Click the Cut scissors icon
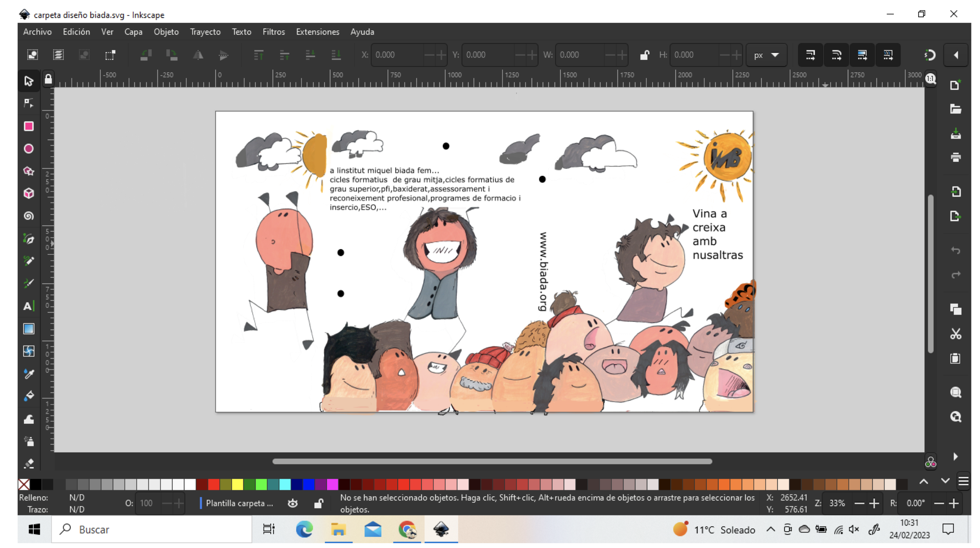The height and width of the screenshot is (548, 980). coord(955,334)
